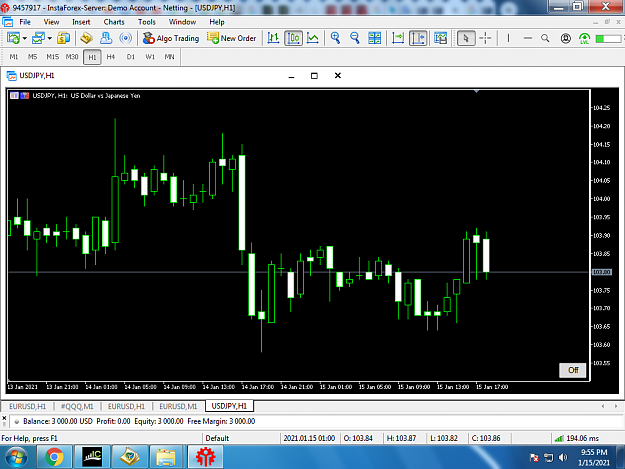
Task: Open the File menu
Action: click(x=25, y=22)
